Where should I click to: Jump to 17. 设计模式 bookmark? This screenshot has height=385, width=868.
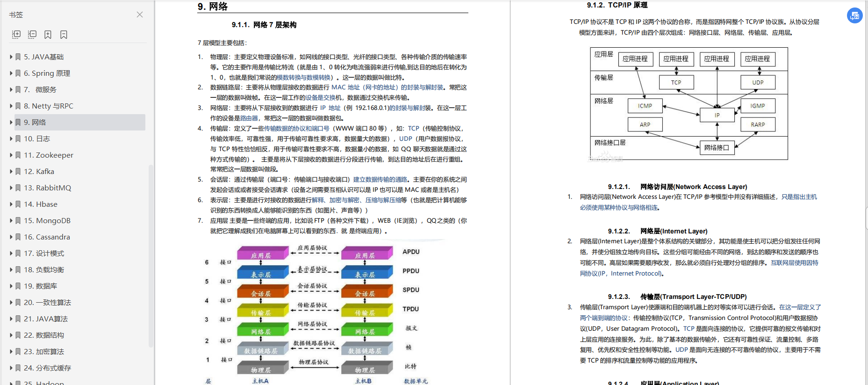44,253
